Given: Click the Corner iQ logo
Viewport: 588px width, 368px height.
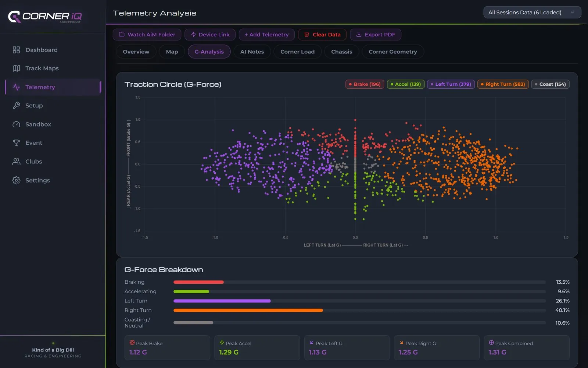Looking at the screenshot, I should click(45, 17).
